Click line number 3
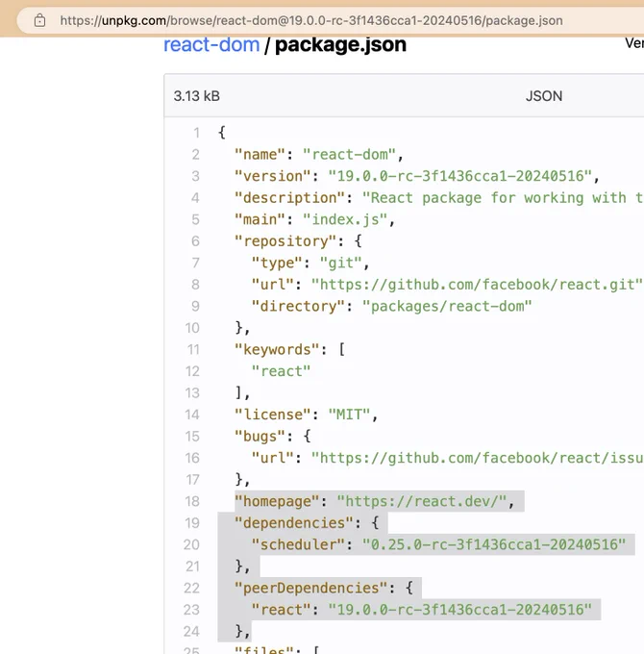This screenshot has height=654, width=644. (x=195, y=176)
